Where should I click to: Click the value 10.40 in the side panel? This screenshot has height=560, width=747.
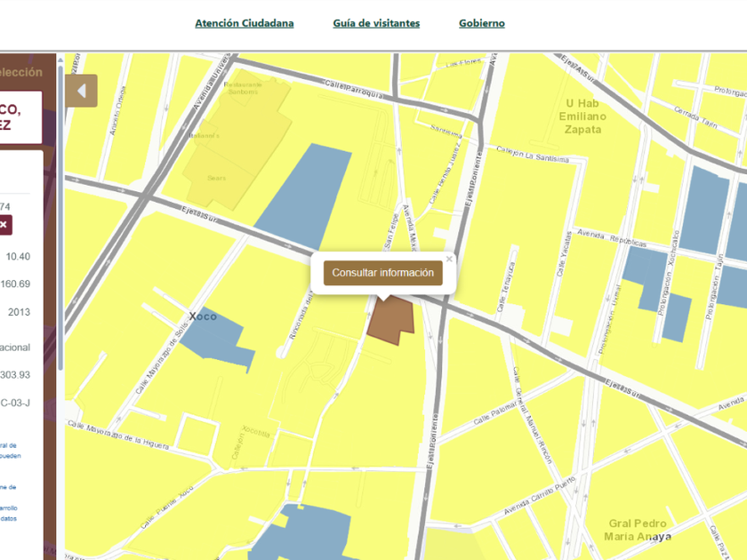18,257
